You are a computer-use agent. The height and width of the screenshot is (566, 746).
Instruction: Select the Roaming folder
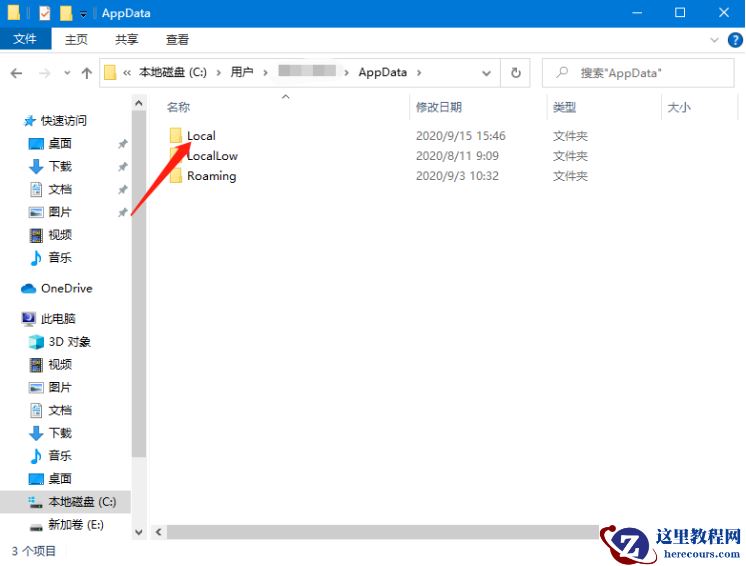pos(211,176)
